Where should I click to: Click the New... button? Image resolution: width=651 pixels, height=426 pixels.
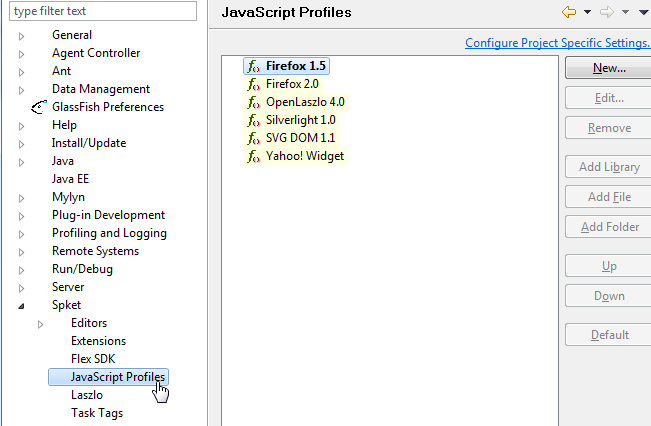(609, 68)
